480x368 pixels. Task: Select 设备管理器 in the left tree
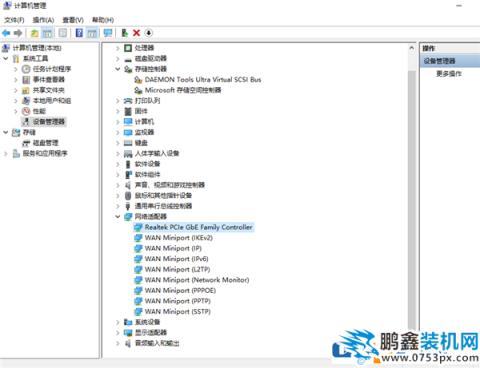click(x=49, y=122)
